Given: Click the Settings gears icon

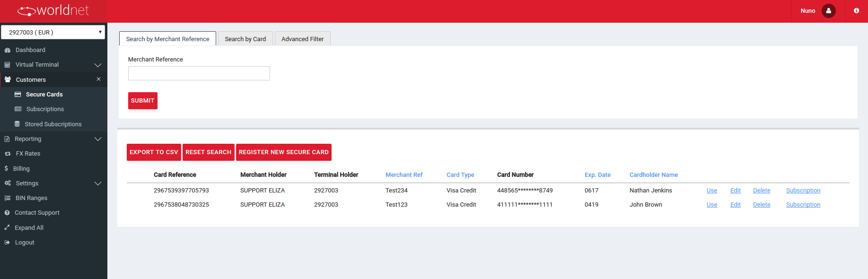Looking at the screenshot, I should click(x=8, y=183).
